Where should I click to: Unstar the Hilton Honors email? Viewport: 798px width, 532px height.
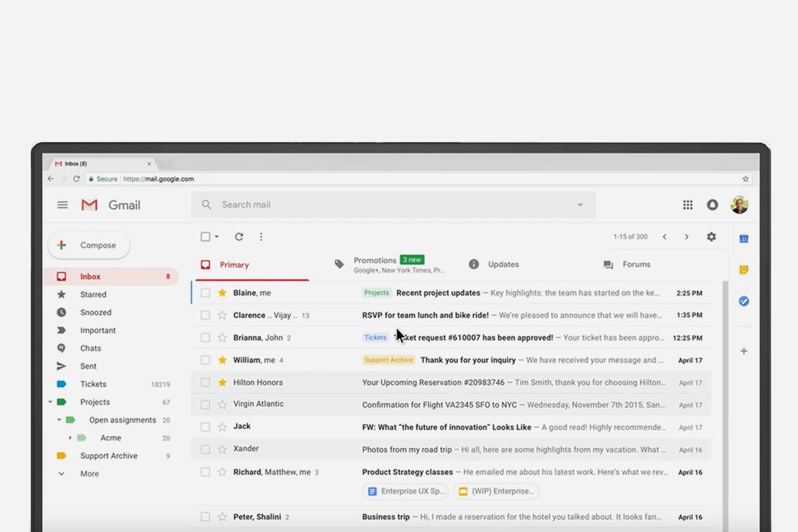point(222,382)
